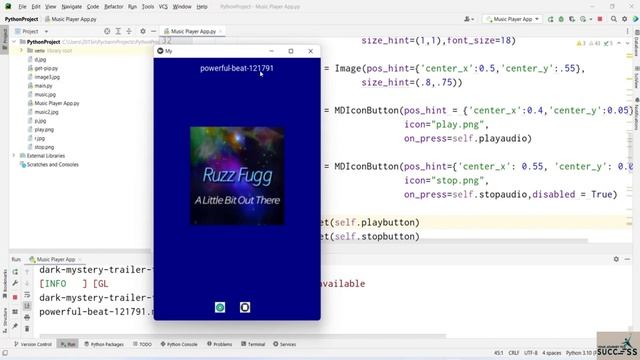Click the Ruzz Fugg album cover image
This screenshot has height=360, width=640.
coord(237,176)
